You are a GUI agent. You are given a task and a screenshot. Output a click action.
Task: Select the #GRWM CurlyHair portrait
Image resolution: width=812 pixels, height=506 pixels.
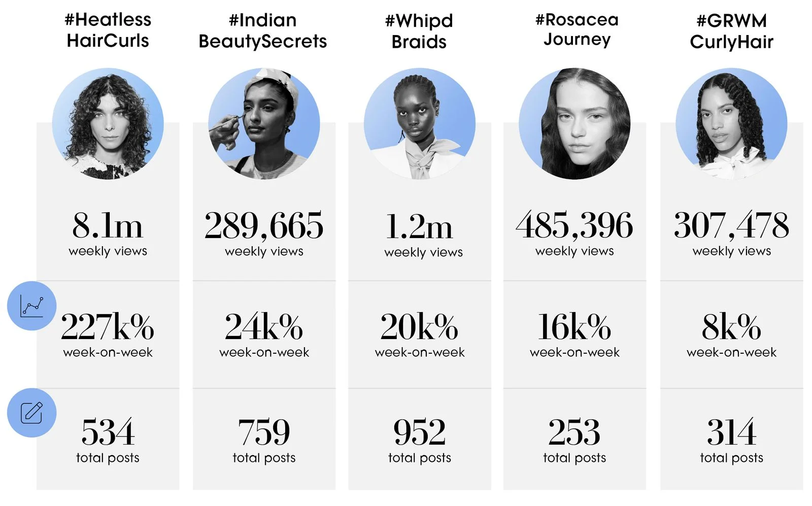coord(731,124)
